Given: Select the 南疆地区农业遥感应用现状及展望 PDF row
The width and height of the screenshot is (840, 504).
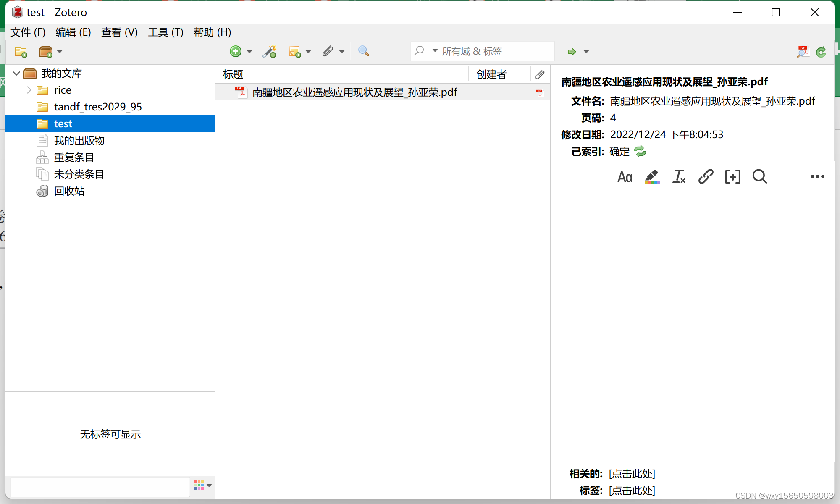Looking at the screenshot, I should coord(382,92).
